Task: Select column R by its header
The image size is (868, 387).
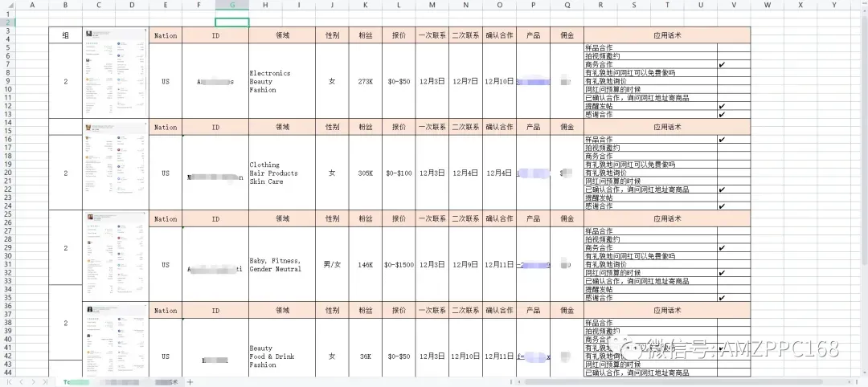Action: pyautogui.click(x=600, y=5)
